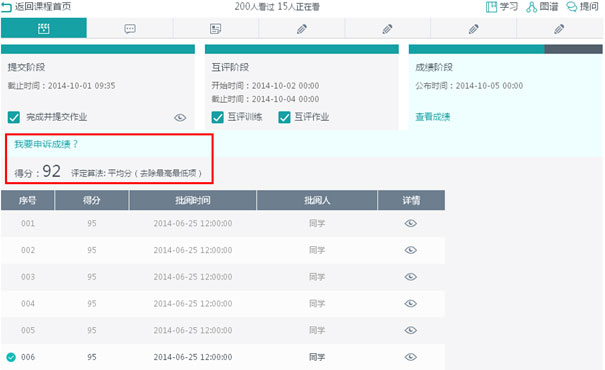Open the last pencil assignment tab

(559, 29)
